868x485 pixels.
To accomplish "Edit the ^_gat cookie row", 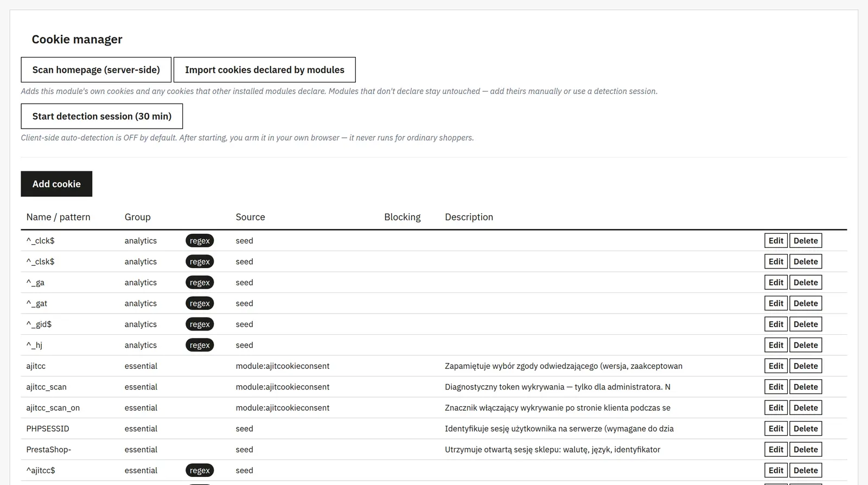I will (x=776, y=303).
